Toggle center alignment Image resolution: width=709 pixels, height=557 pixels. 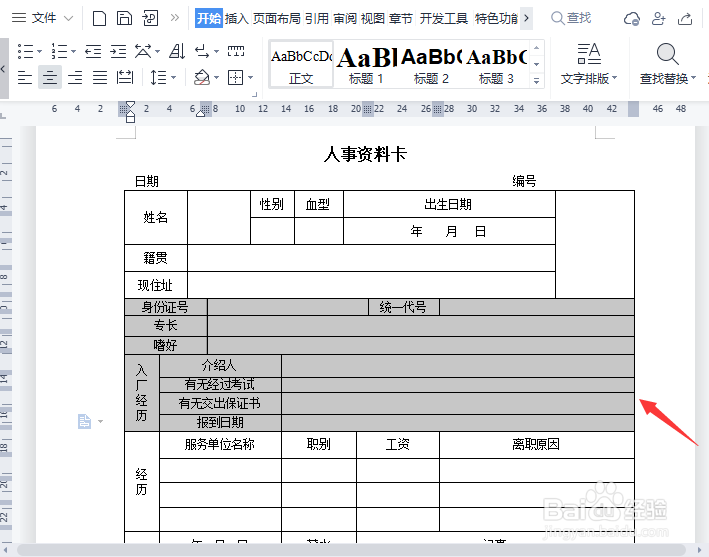50,77
